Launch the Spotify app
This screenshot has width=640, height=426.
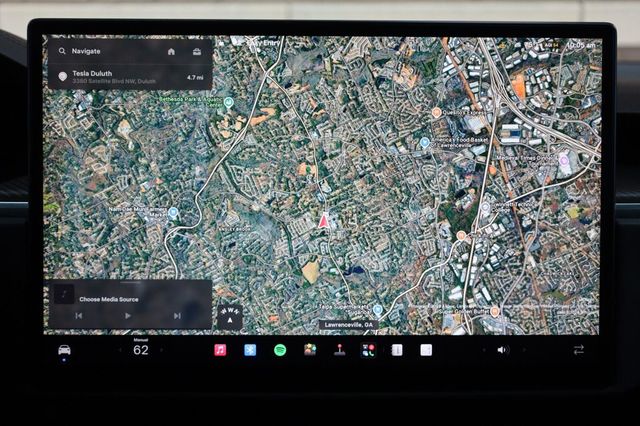(280, 350)
